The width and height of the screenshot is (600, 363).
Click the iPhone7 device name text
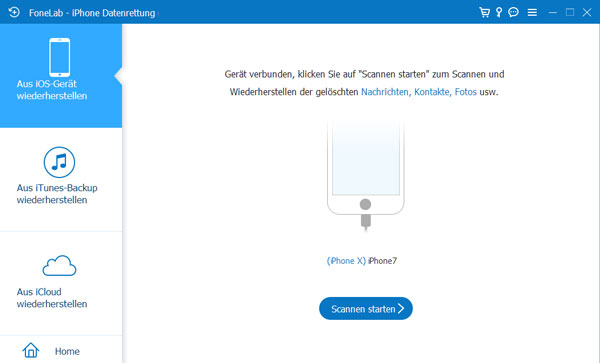[x=382, y=261]
